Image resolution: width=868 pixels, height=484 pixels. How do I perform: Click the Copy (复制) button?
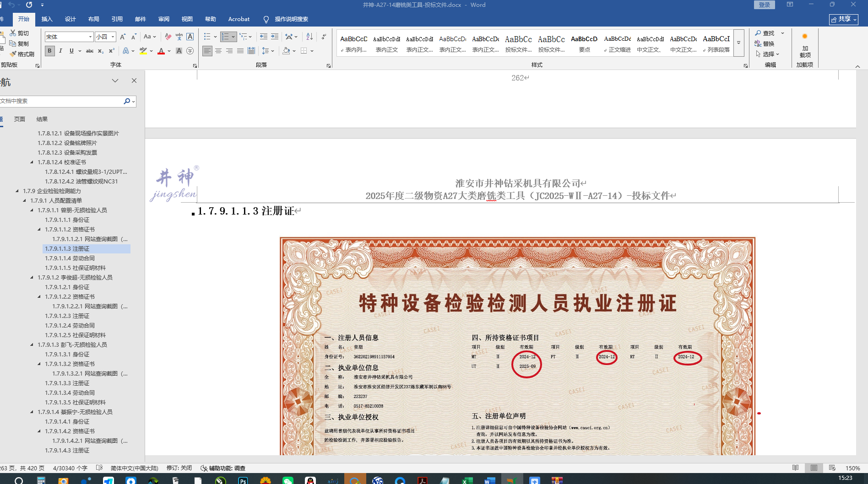20,43
